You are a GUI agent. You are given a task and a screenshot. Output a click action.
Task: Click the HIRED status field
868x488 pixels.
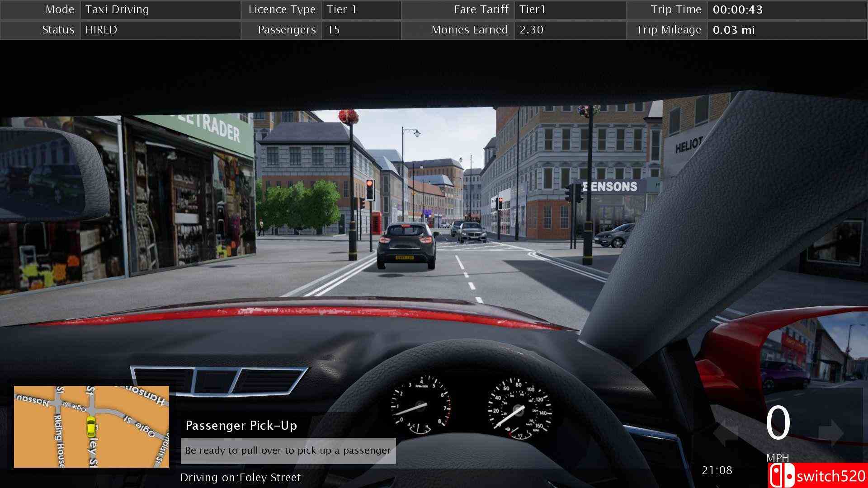pos(160,30)
